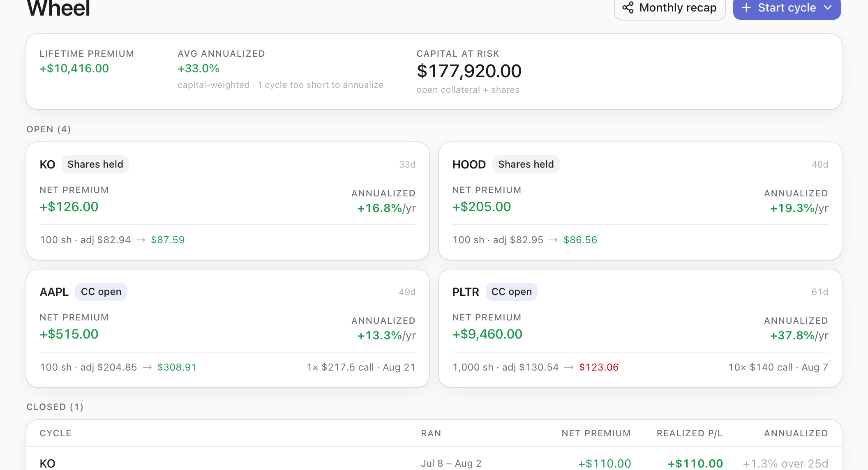Click the red $123.06 price on PLTR
Screen dimensions: 868x470
[599, 367]
